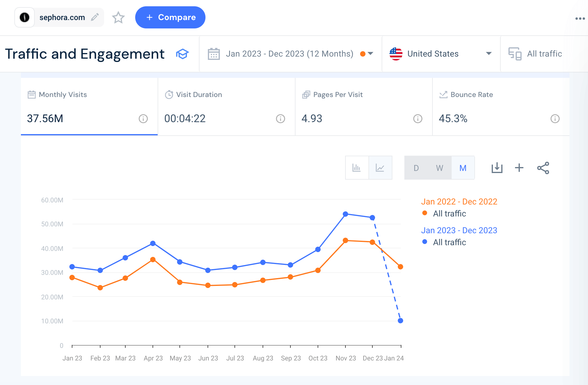
Task: Click the Pages Per Visit pages icon
Action: (306, 95)
